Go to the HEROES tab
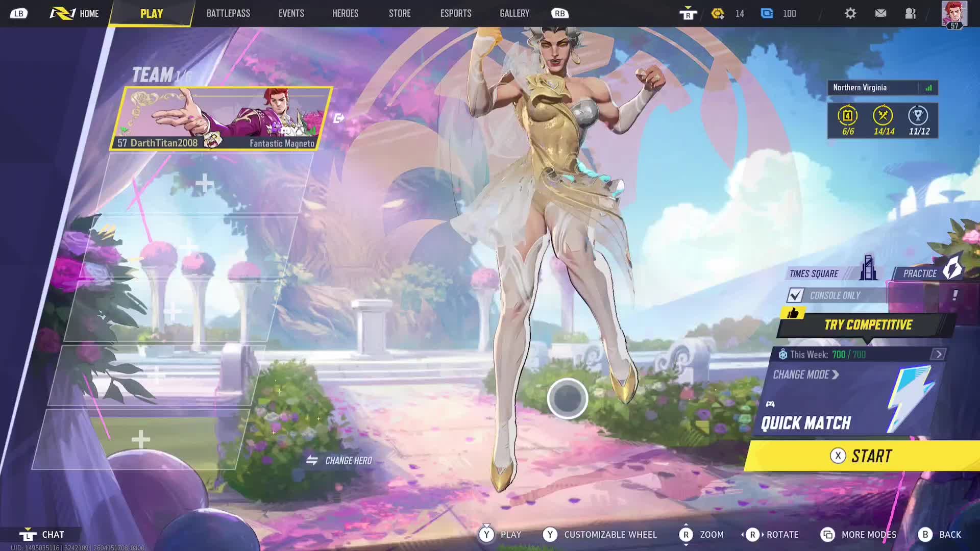 point(346,13)
